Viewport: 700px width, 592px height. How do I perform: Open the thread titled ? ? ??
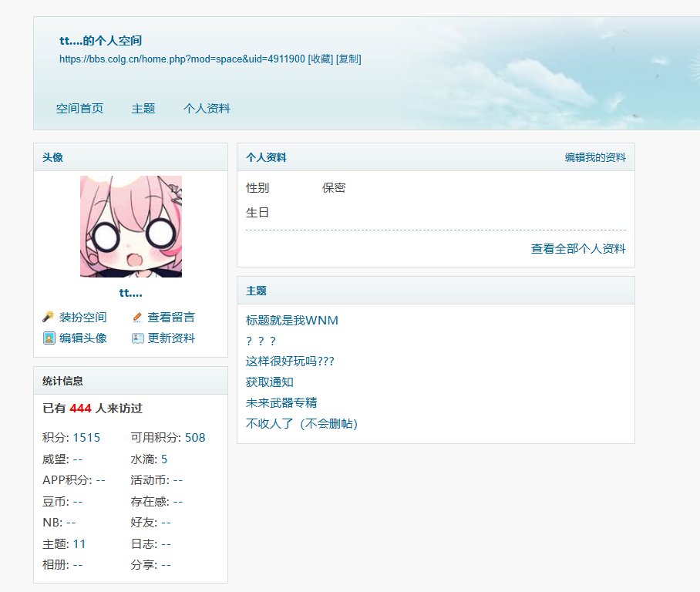[x=261, y=341]
